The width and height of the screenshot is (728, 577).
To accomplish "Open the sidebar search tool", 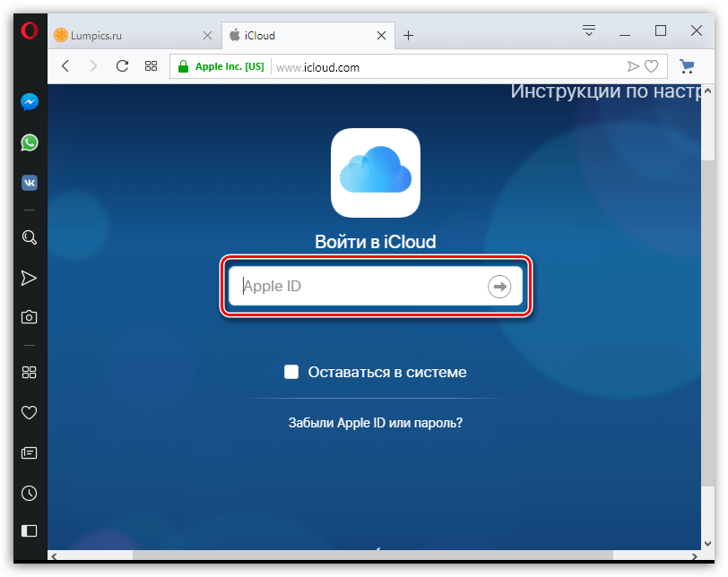I will [29, 237].
